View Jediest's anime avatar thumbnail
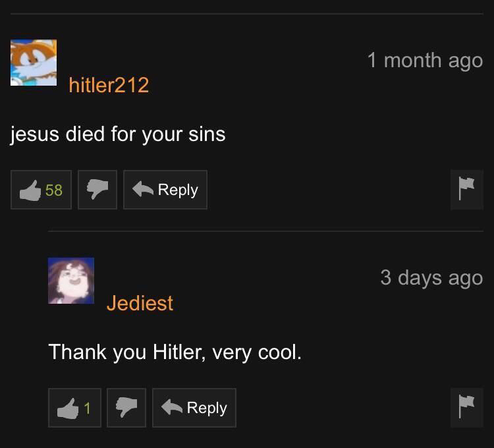 click(x=71, y=281)
